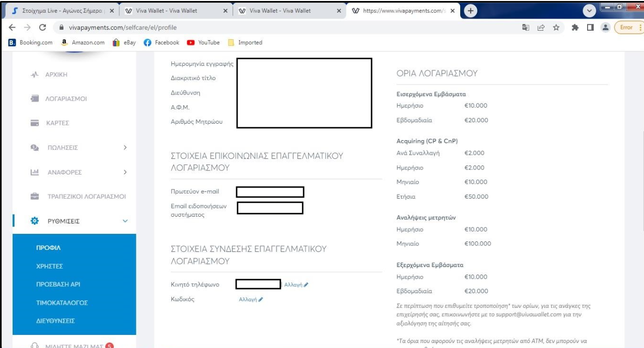Expand the ΑΝΑΦΟΡΕΣ submenu chevron
Image resolution: width=644 pixels, height=348 pixels.
(x=125, y=172)
